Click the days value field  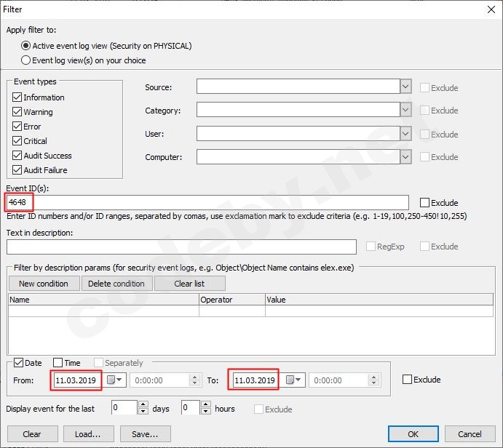coord(124,409)
